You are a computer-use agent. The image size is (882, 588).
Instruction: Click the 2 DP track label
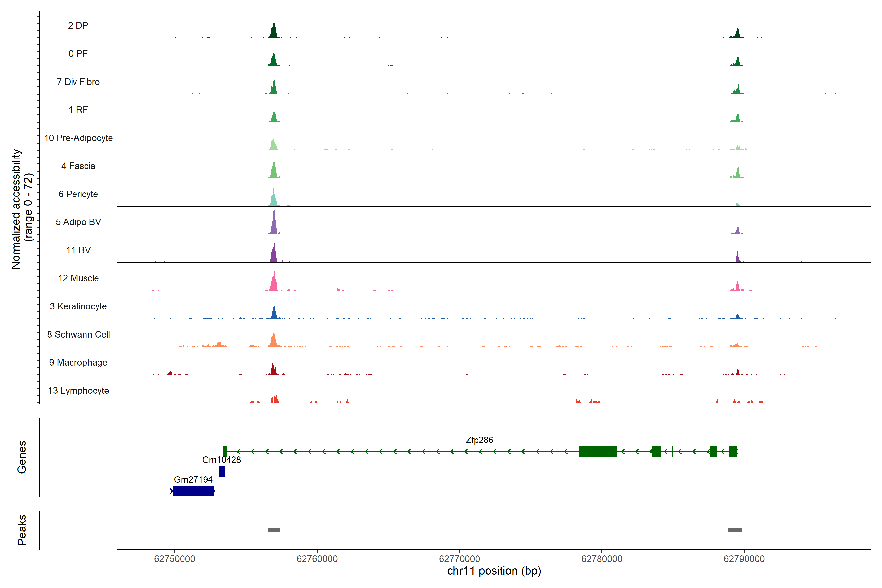pos(78,25)
